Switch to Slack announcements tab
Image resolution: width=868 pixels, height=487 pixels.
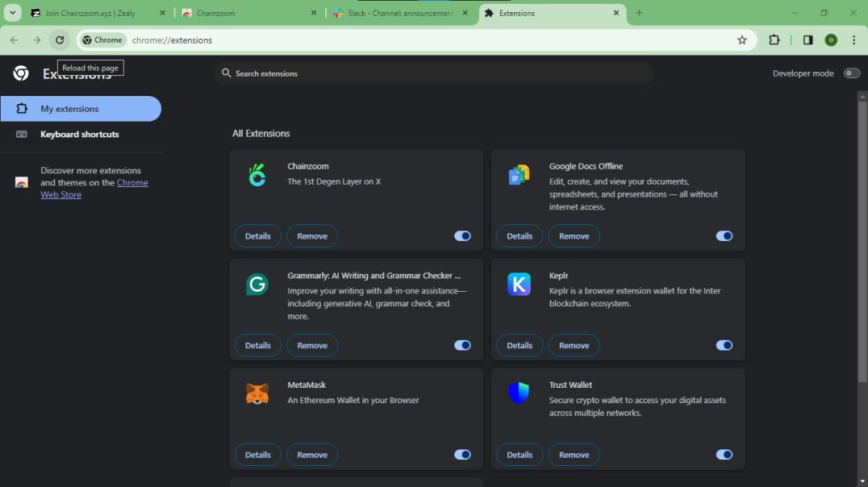pos(399,13)
